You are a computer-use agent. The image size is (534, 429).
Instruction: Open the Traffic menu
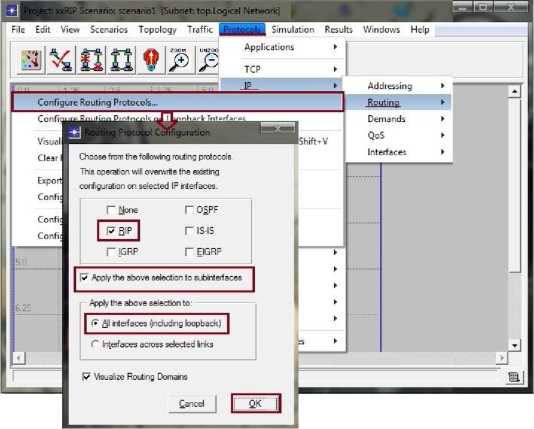click(x=200, y=30)
